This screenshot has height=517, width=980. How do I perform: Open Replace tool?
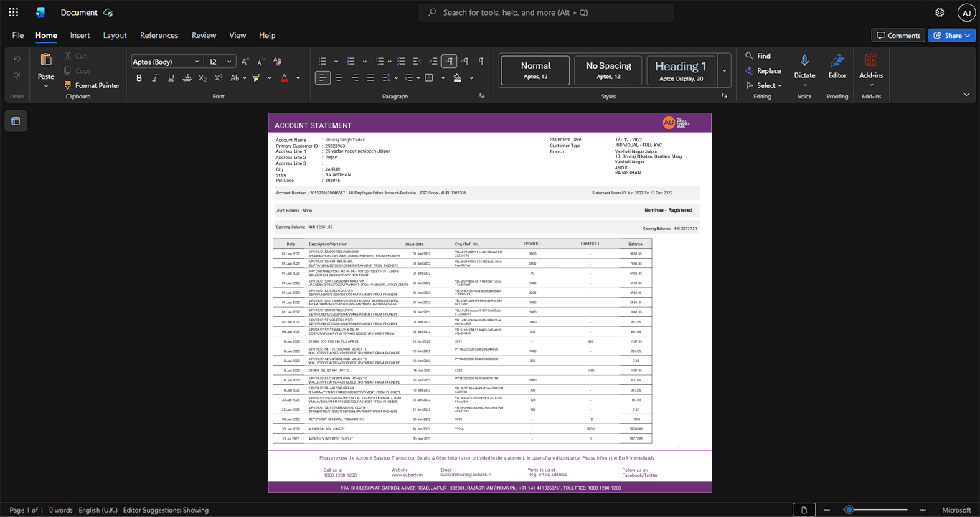click(x=763, y=71)
